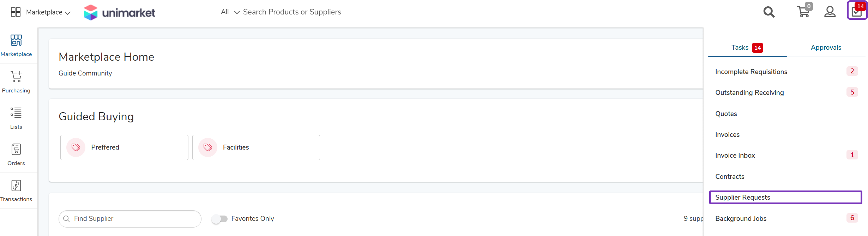Viewport: 868px width, 236px height.
Task: Expand the Marketplace app switcher dropdown
Action: (x=41, y=12)
